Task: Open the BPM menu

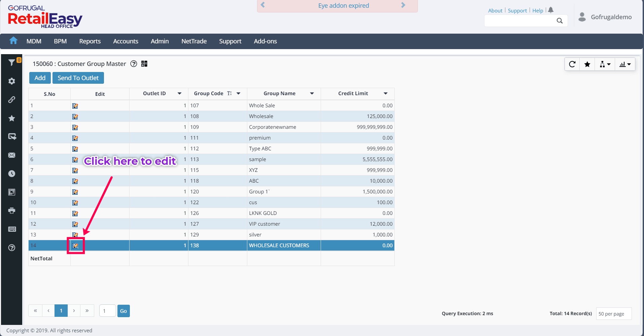Action: coord(60,41)
